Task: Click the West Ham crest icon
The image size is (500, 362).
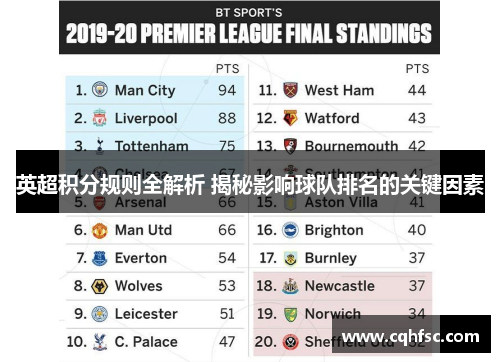Action: 290,90
